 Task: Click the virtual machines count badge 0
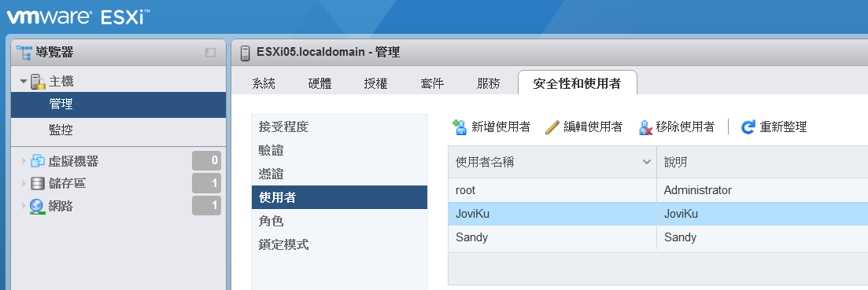[x=206, y=161]
